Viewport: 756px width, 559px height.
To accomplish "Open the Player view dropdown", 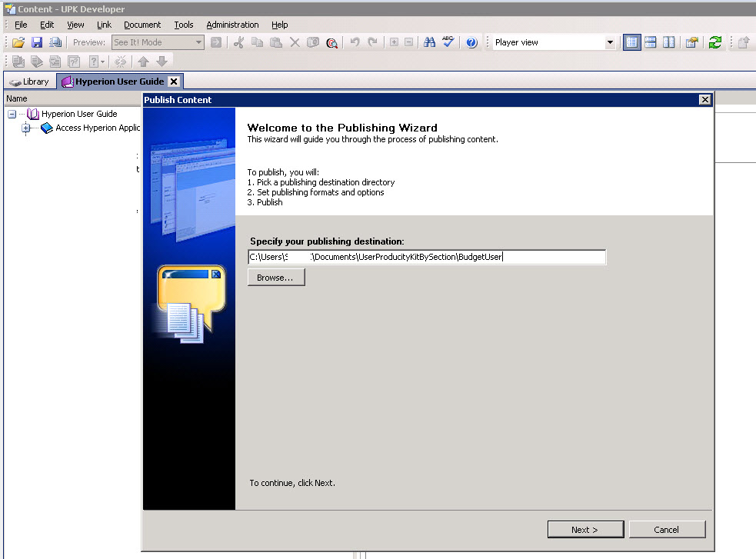I will 610,42.
